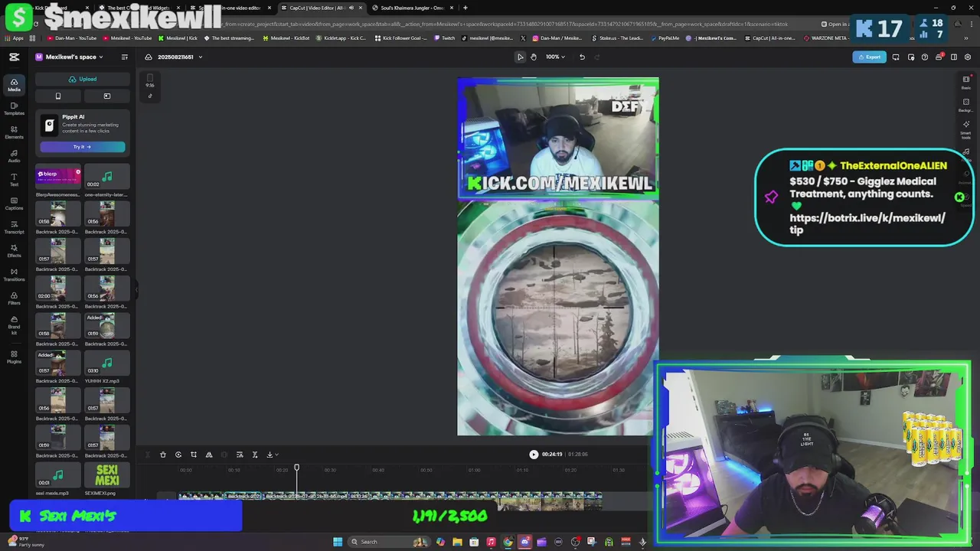Open File Explorer from taskbar
The image size is (980, 551).
coord(457,542)
